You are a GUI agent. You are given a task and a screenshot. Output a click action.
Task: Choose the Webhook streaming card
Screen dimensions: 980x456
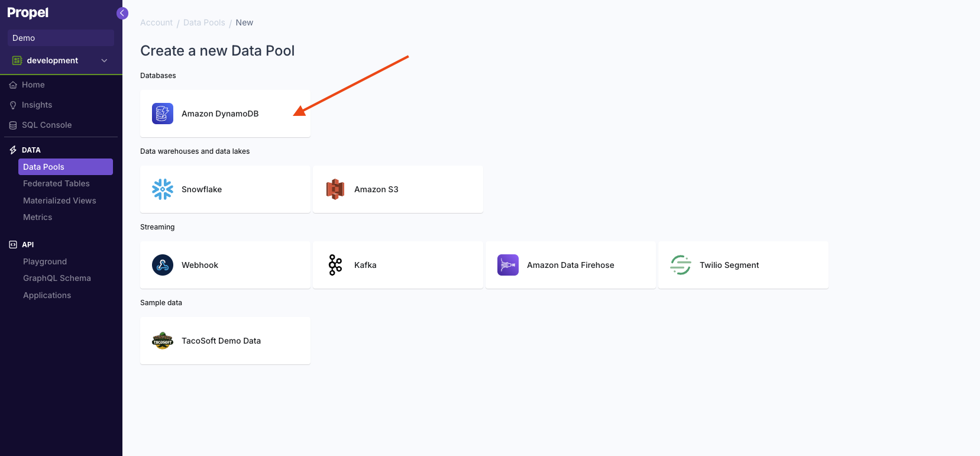[225, 265]
